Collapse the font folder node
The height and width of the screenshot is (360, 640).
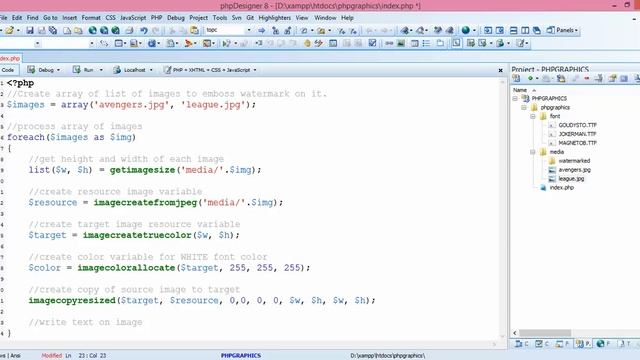pos(533,116)
